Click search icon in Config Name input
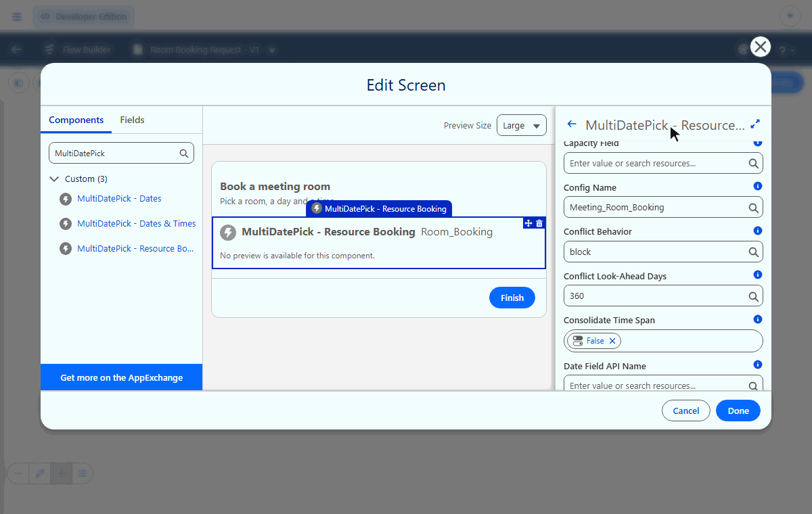The height and width of the screenshot is (514, 812). tap(753, 208)
